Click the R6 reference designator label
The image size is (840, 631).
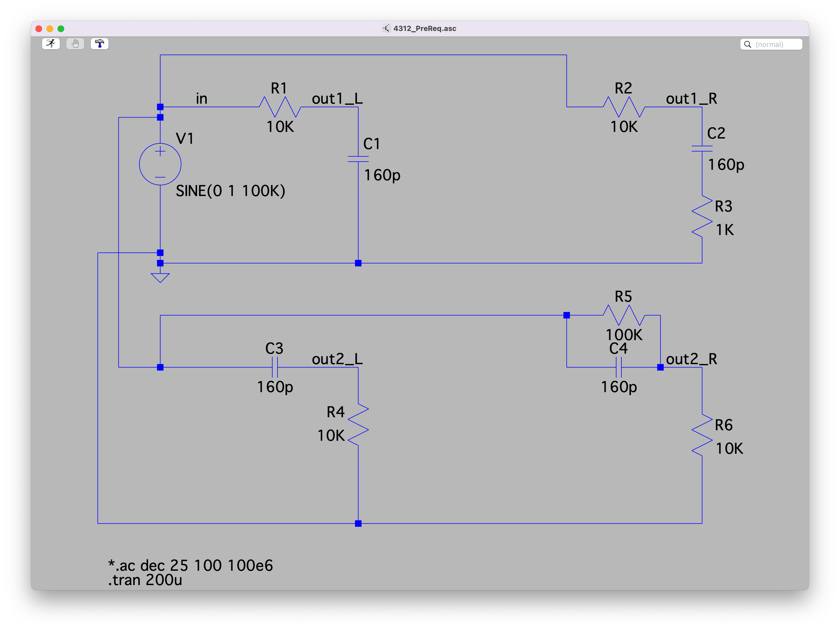pos(724,425)
